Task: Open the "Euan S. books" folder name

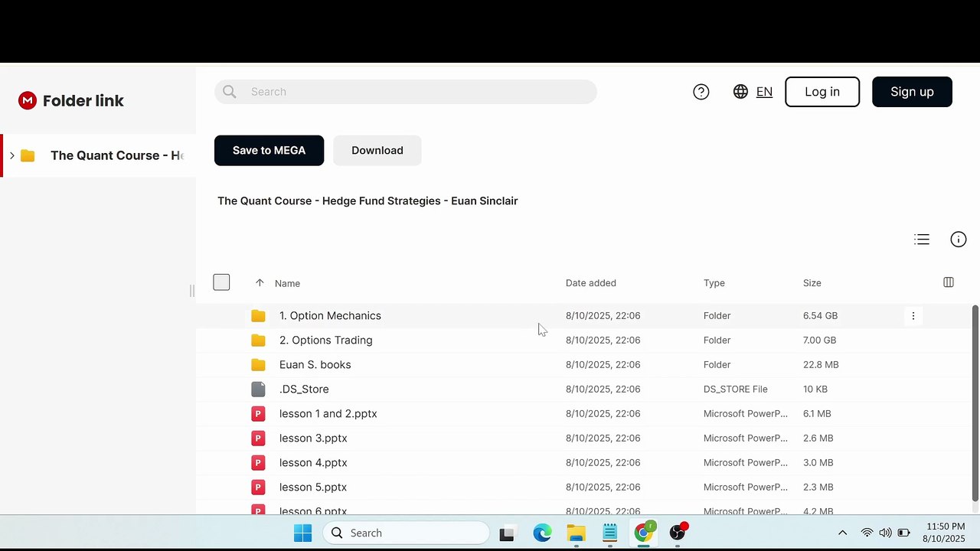Action: (x=315, y=364)
